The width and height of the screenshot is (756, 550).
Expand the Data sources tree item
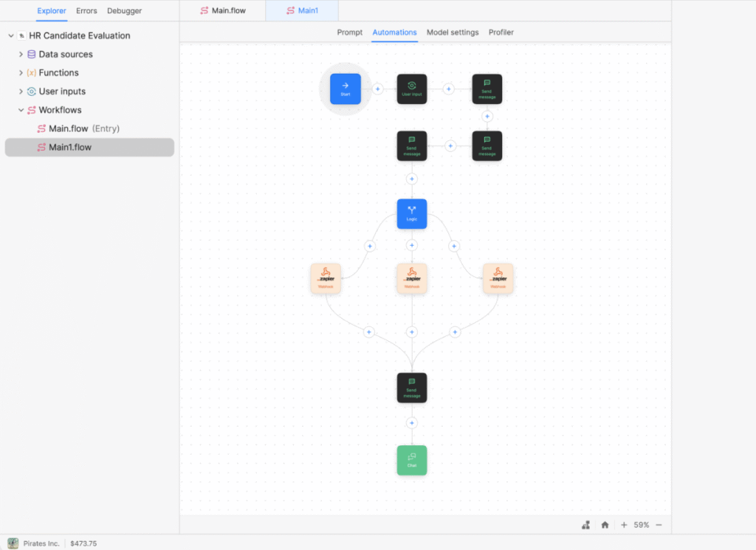tap(21, 54)
